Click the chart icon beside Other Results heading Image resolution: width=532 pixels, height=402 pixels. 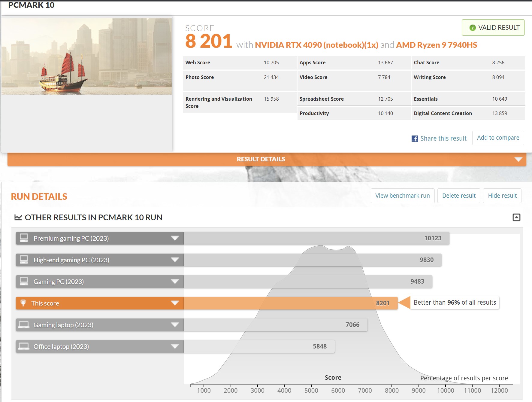click(x=18, y=217)
